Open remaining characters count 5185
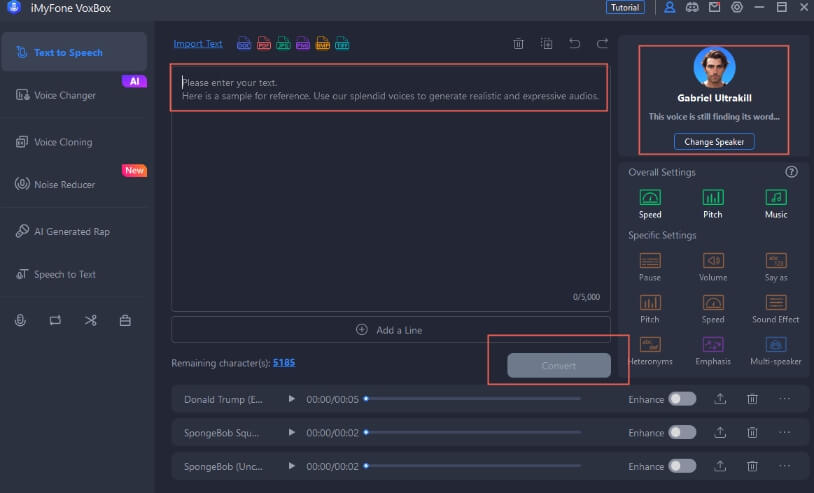Image resolution: width=814 pixels, height=493 pixels. [284, 363]
